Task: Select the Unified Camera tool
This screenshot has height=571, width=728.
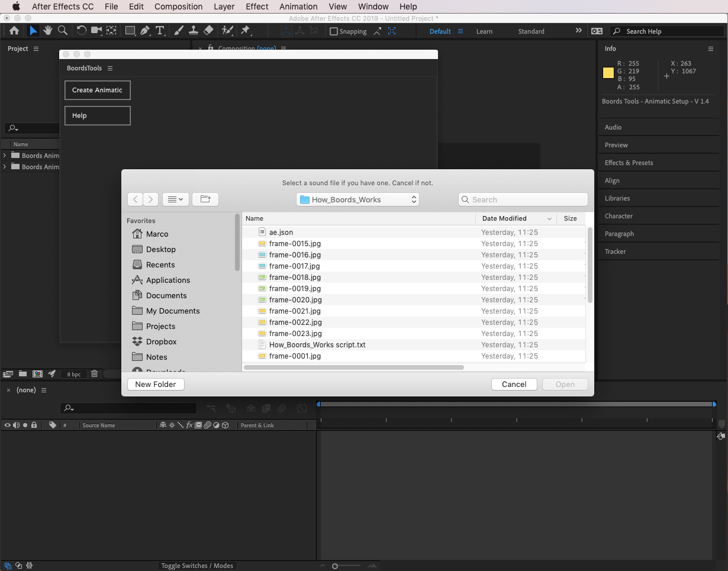Action: point(96,31)
